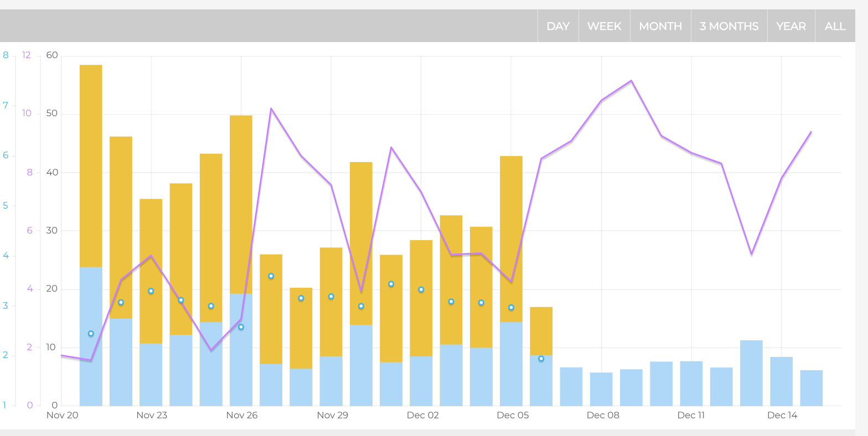The image size is (868, 436).
Task: Show ALL data in chart
Action: 835,26
